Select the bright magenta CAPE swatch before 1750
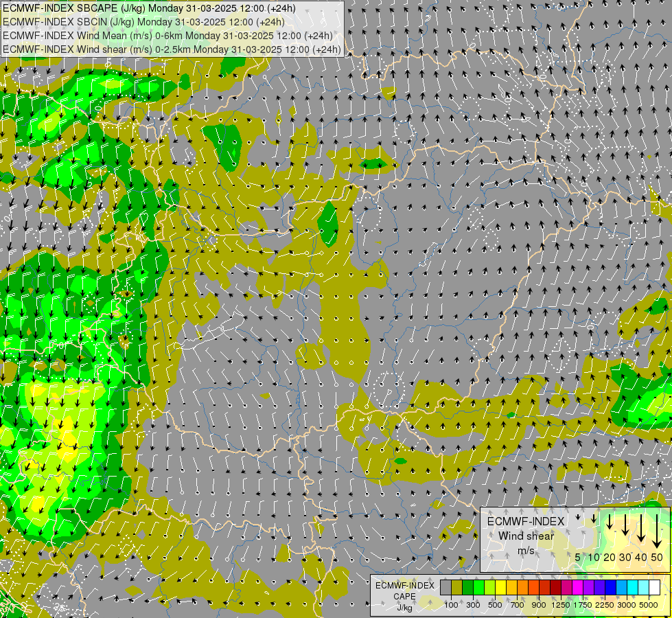 pyautogui.click(x=578, y=587)
